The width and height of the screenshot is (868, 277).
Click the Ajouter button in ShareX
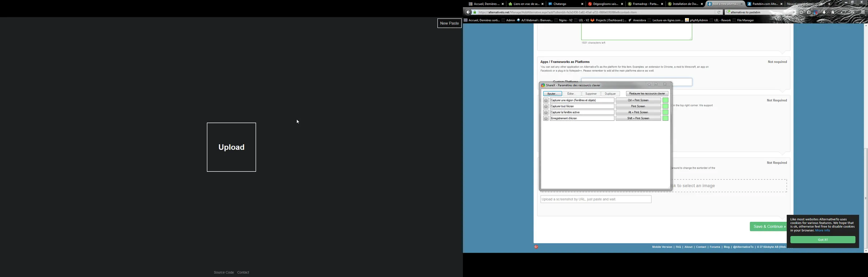click(x=552, y=94)
